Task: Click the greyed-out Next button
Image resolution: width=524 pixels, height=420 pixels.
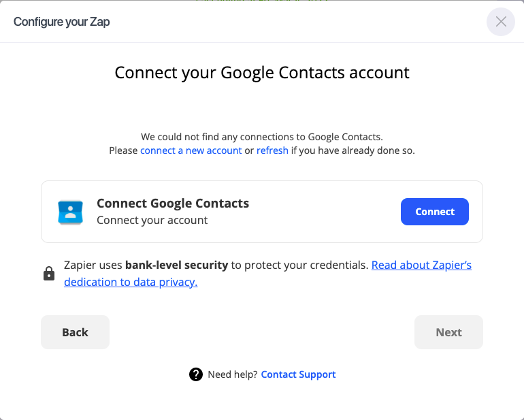Action: coord(448,332)
